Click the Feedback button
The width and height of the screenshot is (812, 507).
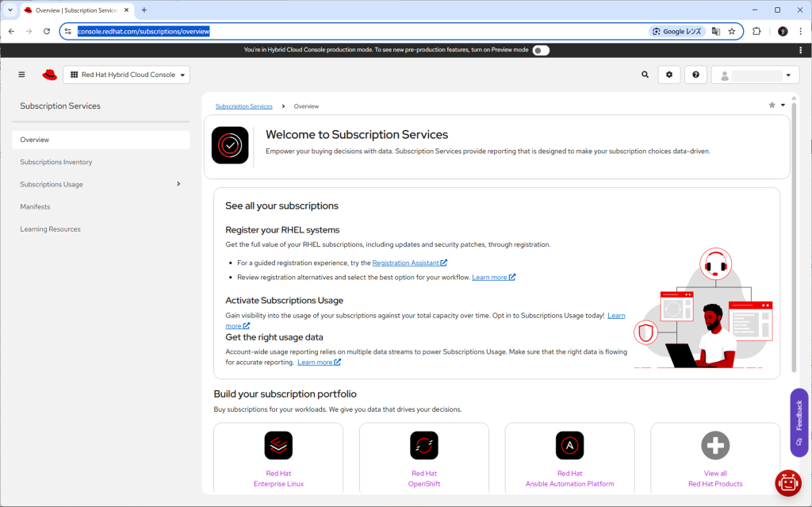click(799, 421)
